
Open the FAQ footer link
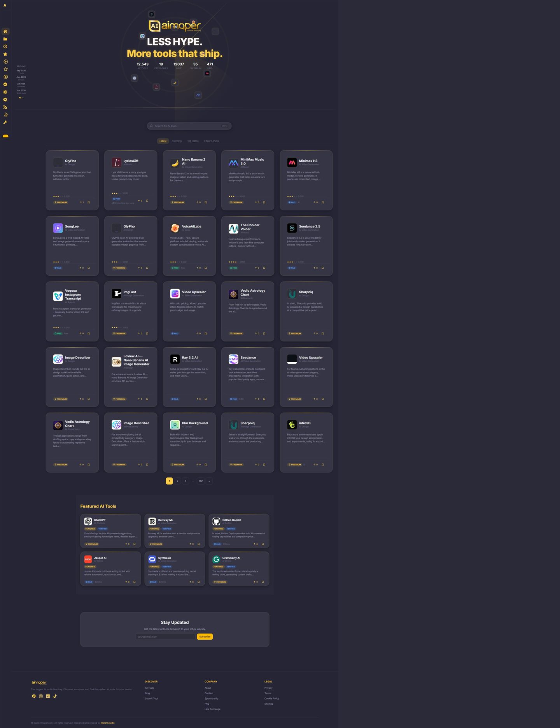coord(207,704)
